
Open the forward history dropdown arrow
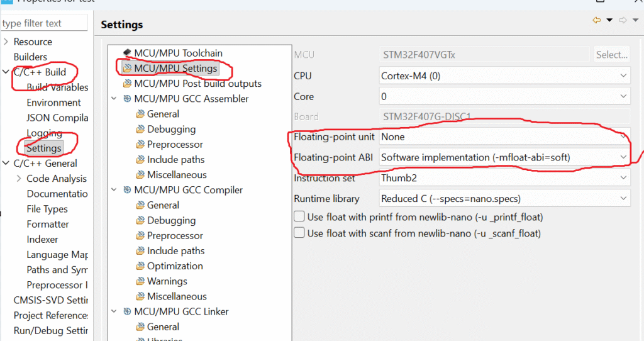click(635, 20)
